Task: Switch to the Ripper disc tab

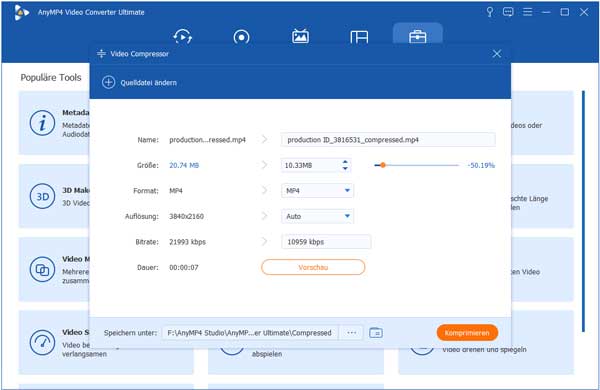Action: [x=241, y=37]
